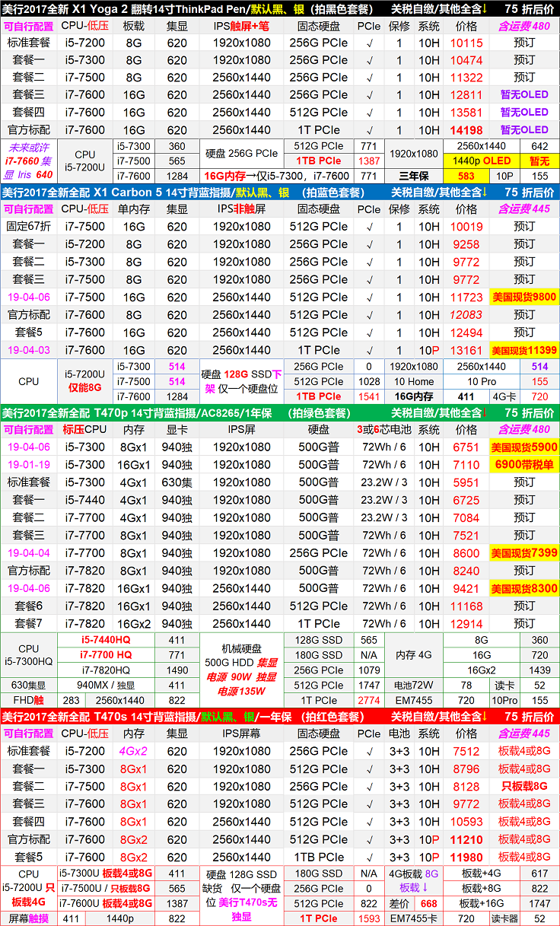Click the 12494 price cell
This screenshot has height=926, width=560.
pyautogui.click(x=466, y=333)
